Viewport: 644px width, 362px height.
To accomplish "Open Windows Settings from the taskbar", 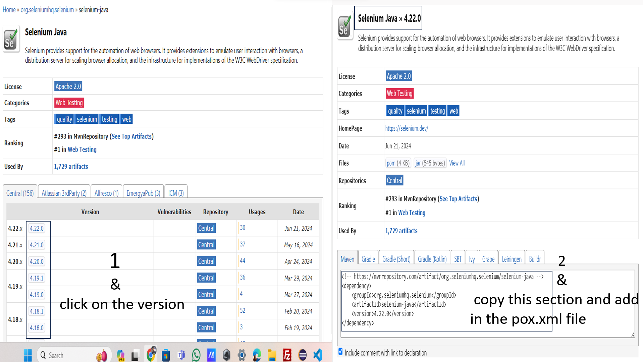I will pyautogui.click(x=241, y=355).
